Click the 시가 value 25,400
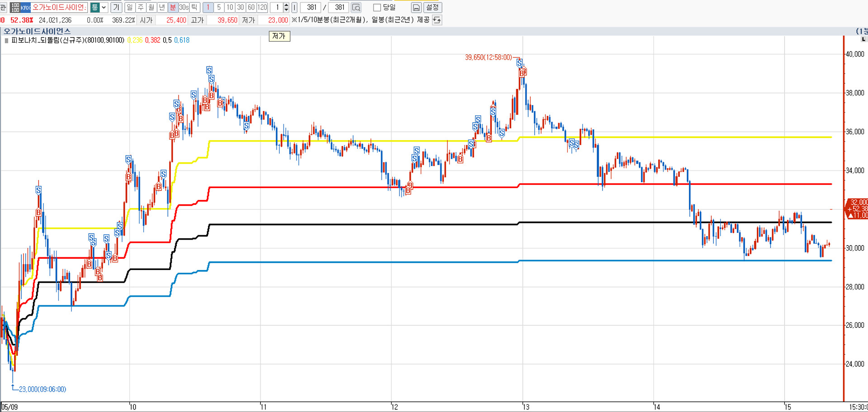This screenshot has width=868, height=412. pyautogui.click(x=176, y=20)
